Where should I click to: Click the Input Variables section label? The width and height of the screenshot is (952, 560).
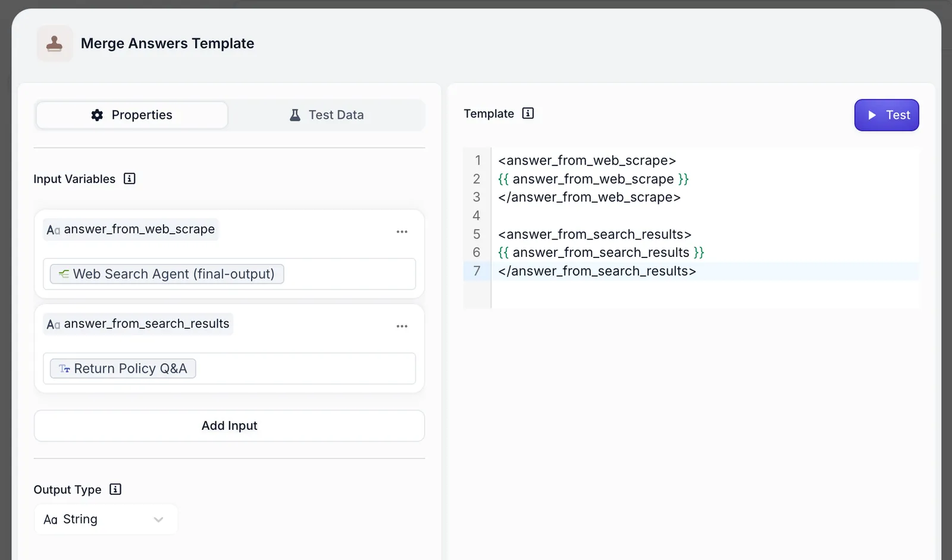(x=74, y=179)
